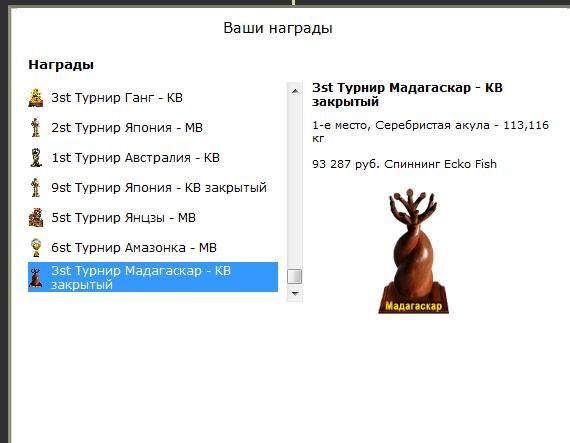Click the Ваши награды title
Image resolution: width=570 pixels, height=443 pixels.
[278, 28]
